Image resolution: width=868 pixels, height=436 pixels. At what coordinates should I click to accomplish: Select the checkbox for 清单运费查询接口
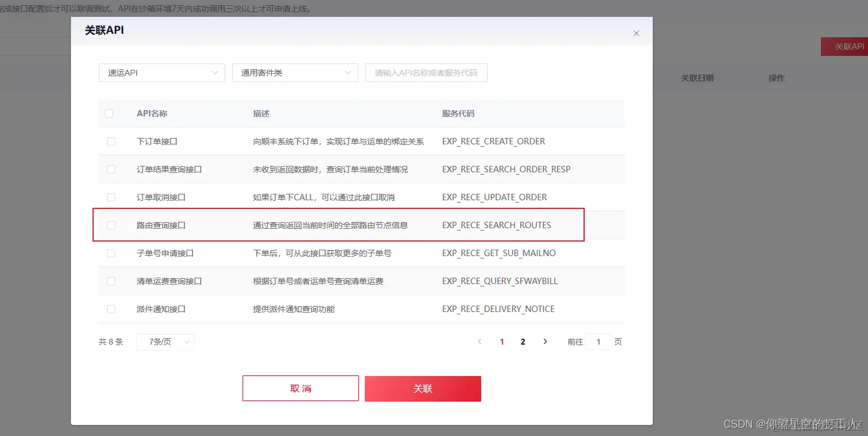[x=111, y=281]
